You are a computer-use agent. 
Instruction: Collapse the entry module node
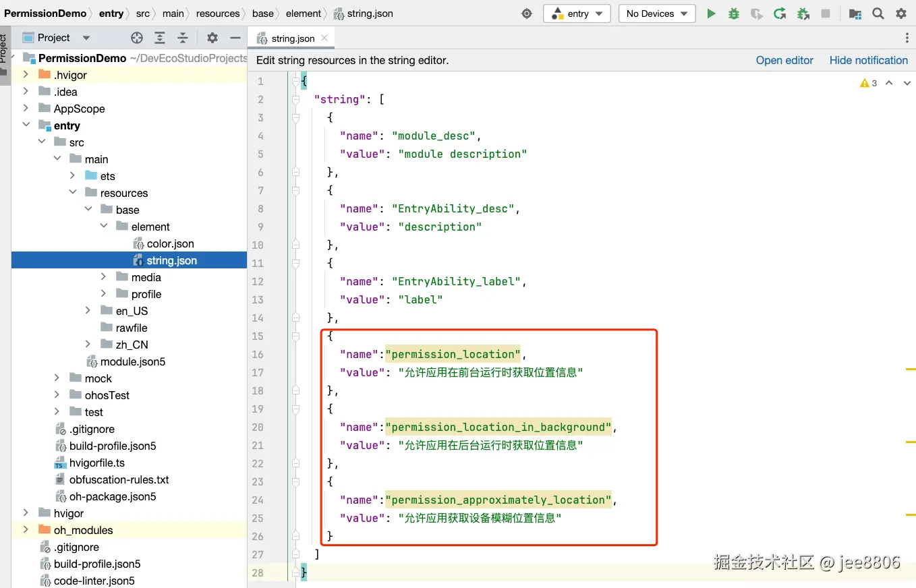26,125
